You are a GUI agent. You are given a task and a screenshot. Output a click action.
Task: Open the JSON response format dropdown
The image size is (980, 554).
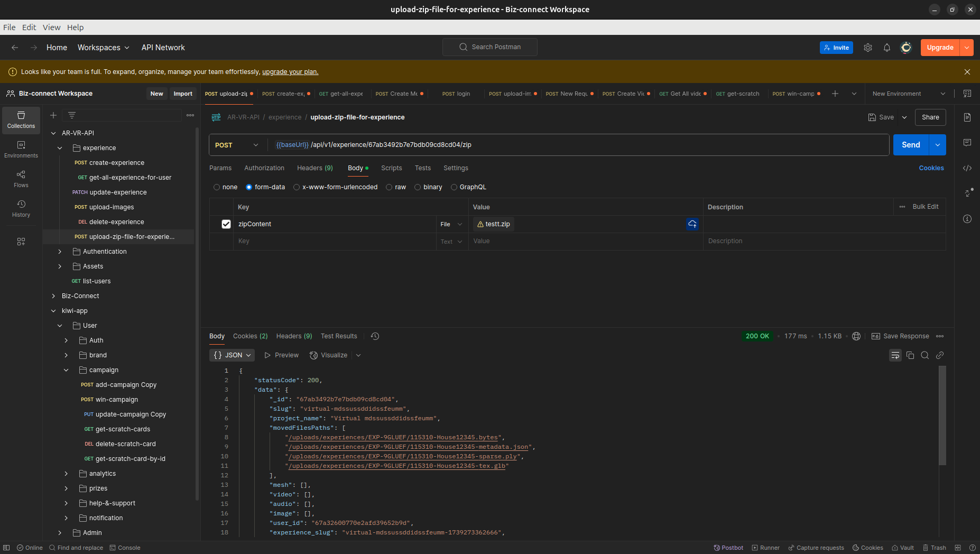tap(232, 355)
